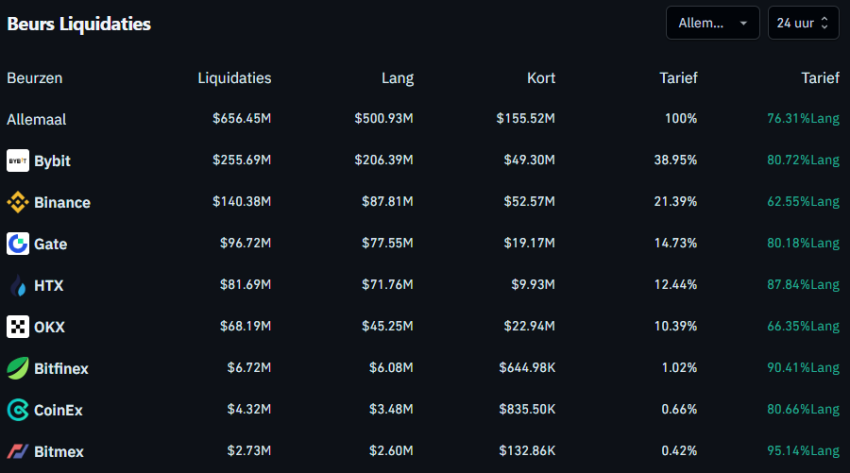Sort by the Liquidaties column header
The image size is (850, 473).
[234, 78]
